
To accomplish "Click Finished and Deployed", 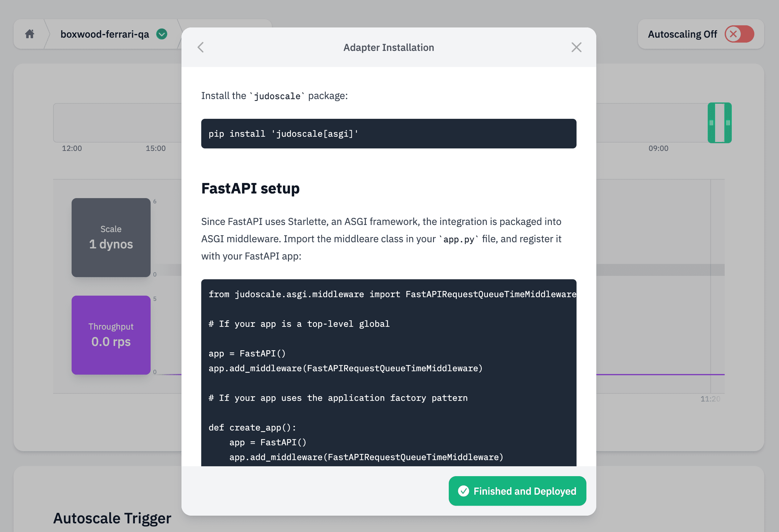I will pos(517,491).
